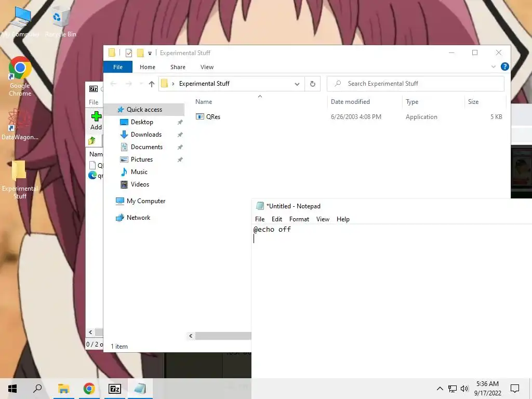Click the Forward arrow in Explorer

pyautogui.click(x=129, y=84)
